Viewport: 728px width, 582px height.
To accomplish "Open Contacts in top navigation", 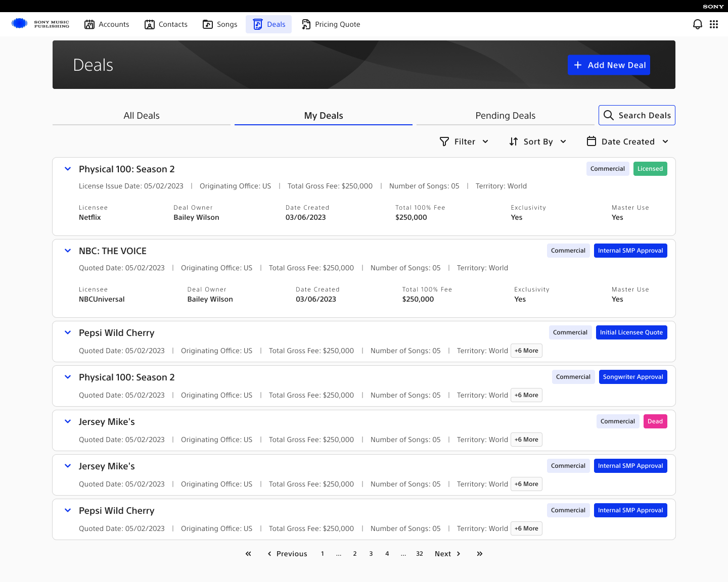I will (166, 24).
